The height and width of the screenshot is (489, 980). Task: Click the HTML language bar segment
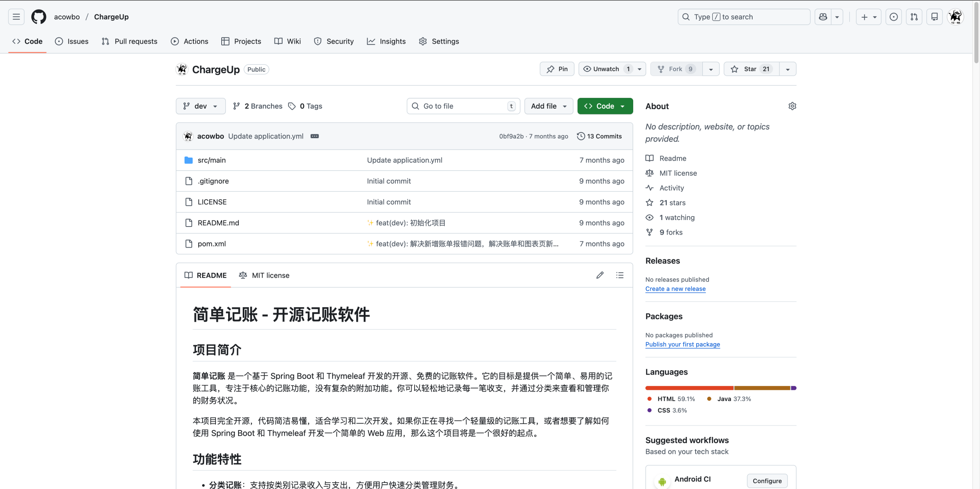point(689,388)
